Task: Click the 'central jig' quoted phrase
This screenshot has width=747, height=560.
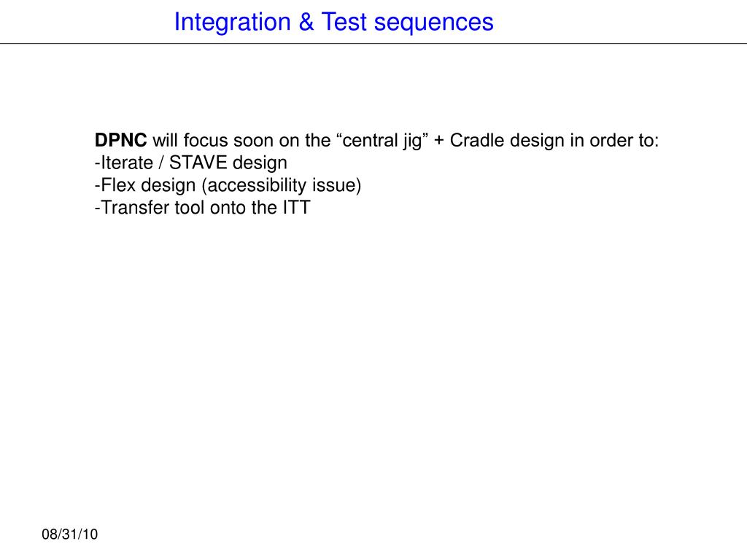Action: 382,141
